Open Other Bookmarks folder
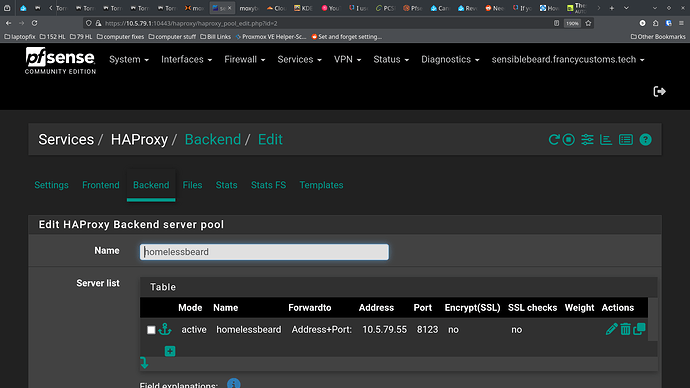The image size is (690, 388). (x=658, y=37)
